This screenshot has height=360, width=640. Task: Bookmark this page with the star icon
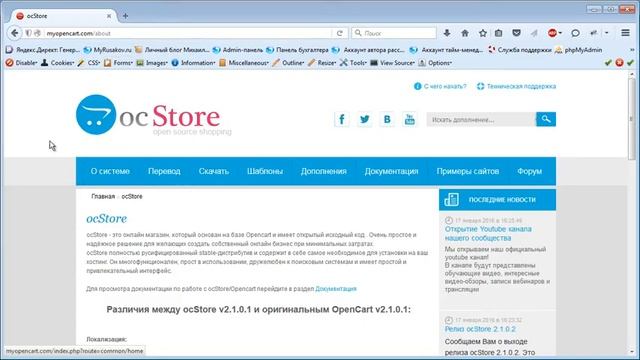click(483, 33)
